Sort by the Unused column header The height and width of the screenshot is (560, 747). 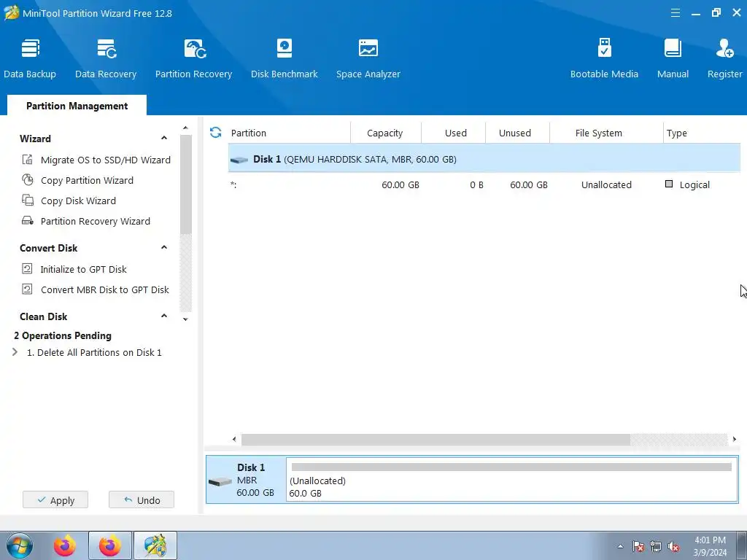(x=517, y=133)
